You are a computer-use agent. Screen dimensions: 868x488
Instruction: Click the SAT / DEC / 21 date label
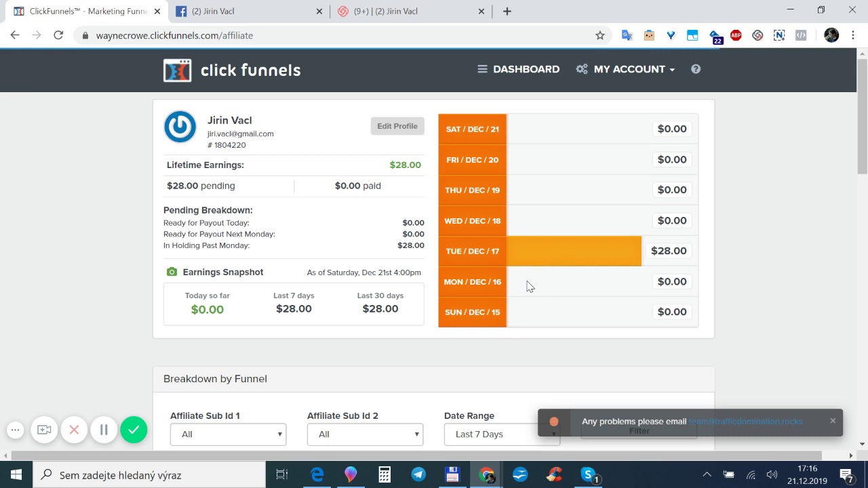pos(473,129)
